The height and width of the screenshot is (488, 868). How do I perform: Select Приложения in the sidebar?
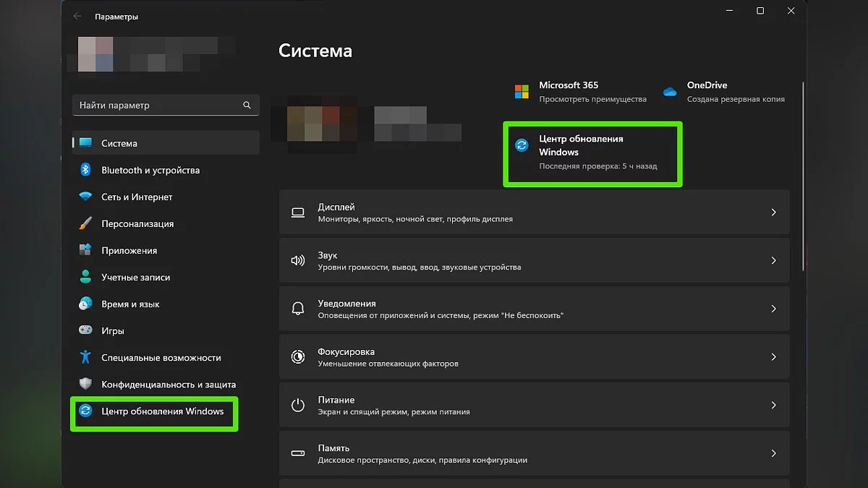coord(129,250)
